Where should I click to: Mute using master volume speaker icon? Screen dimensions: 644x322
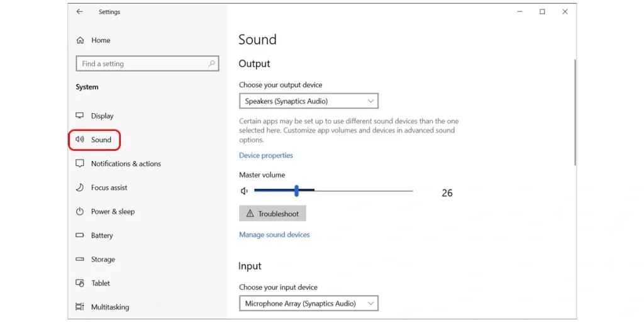[x=244, y=191]
